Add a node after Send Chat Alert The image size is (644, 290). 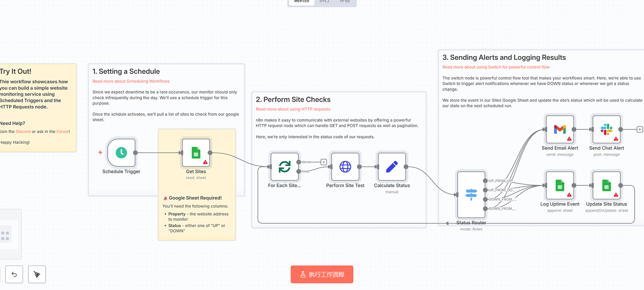639,129
